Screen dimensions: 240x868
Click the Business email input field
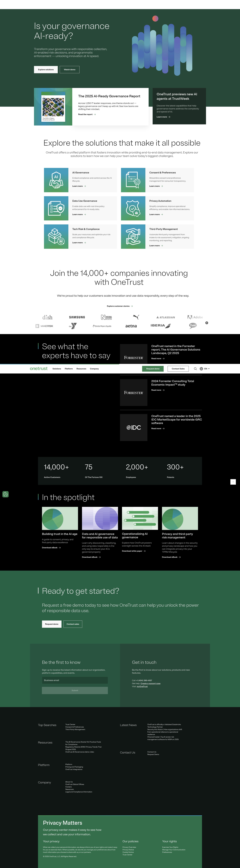point(75,680)
